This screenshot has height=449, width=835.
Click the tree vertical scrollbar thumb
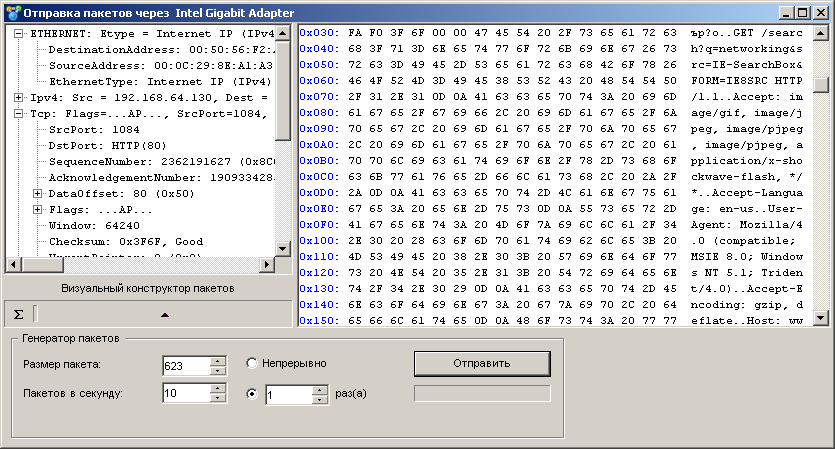(x=283, y=91)
